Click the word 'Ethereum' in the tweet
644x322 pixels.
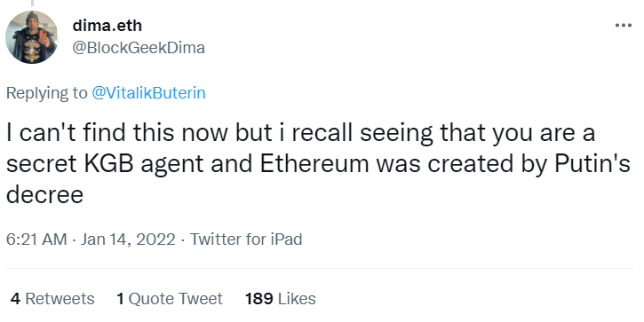[315, 163]
